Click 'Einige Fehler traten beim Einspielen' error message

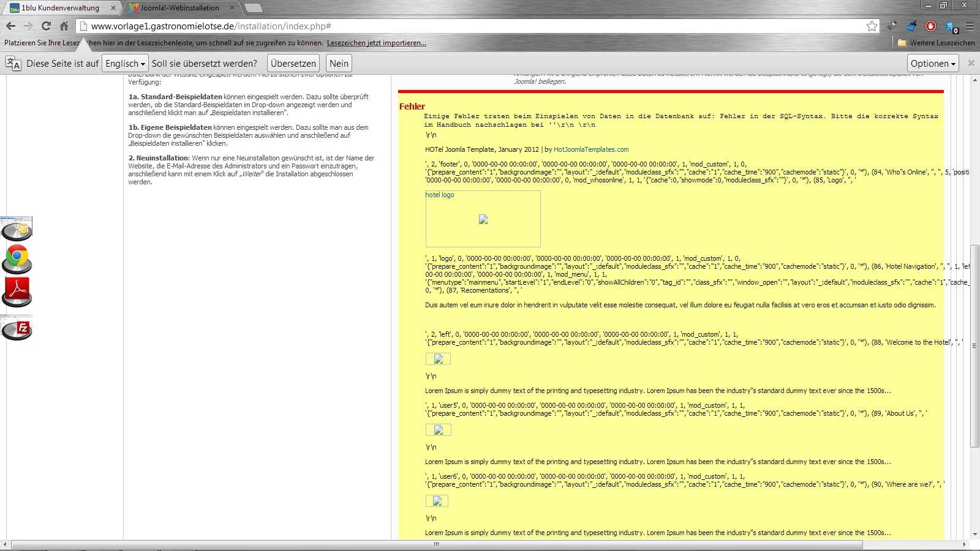[681, 120]
